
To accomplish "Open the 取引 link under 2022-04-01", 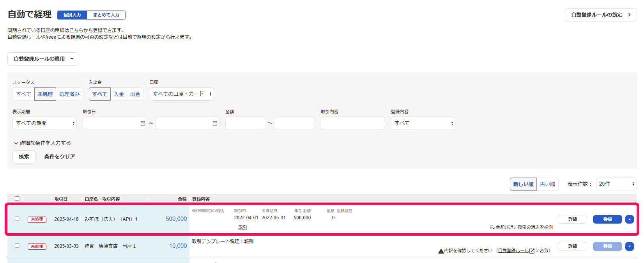I will 242,227.
